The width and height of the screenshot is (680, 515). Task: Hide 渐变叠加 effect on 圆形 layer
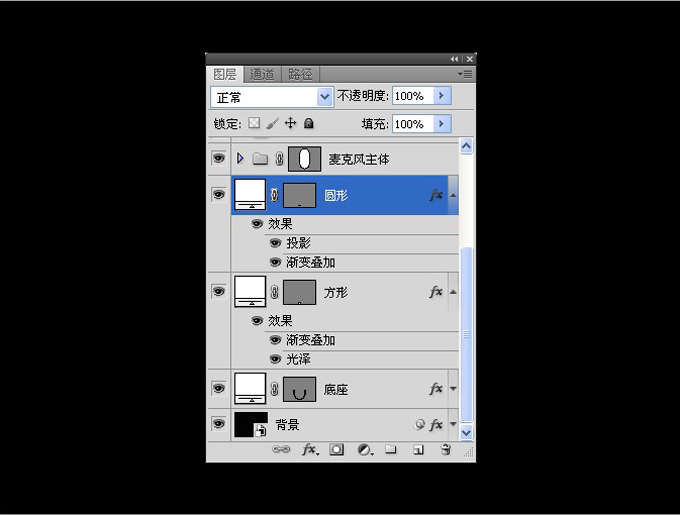tap(275, 262)
